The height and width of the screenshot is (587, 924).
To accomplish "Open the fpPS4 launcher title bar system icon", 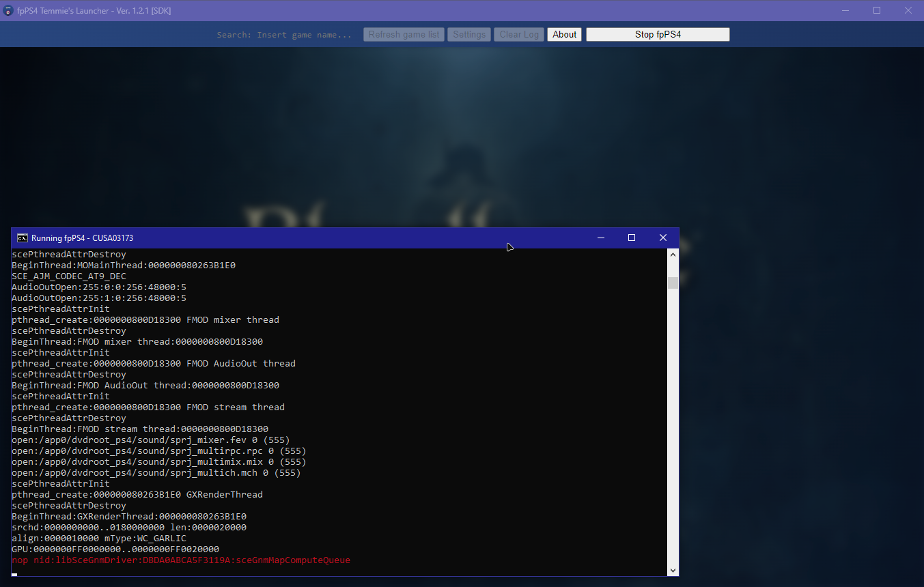I will (x=8, y=10).
